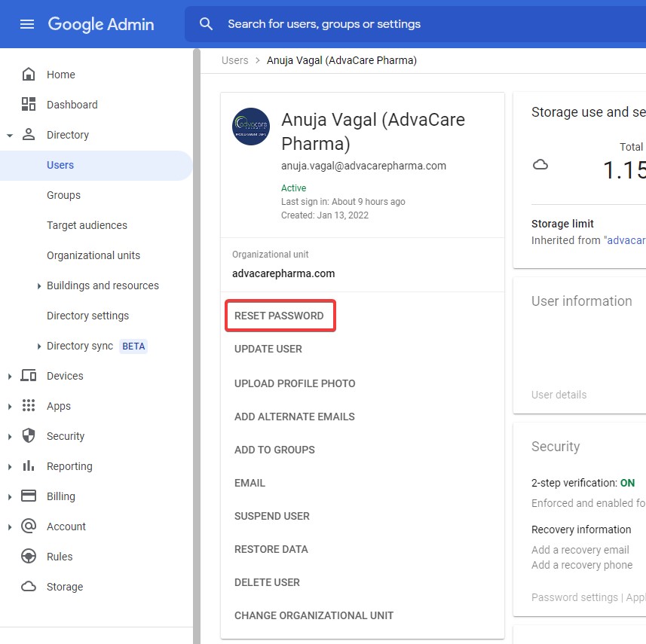Expand the Directory sync submenu
The height and width of the screenshot is (644, 646).
[x=39, y=346]
